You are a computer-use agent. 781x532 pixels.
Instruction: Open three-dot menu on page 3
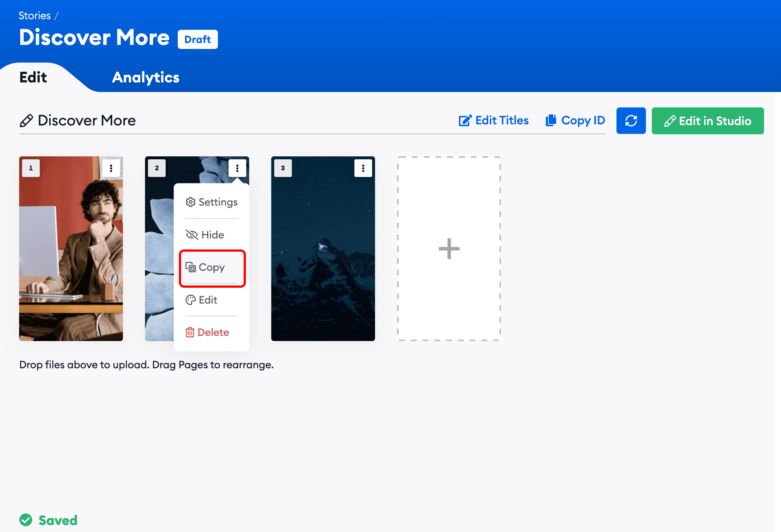(363, 168)
